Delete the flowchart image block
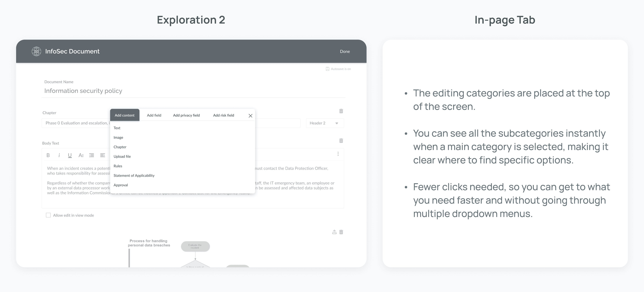644x292 pixels. point(341,232)
